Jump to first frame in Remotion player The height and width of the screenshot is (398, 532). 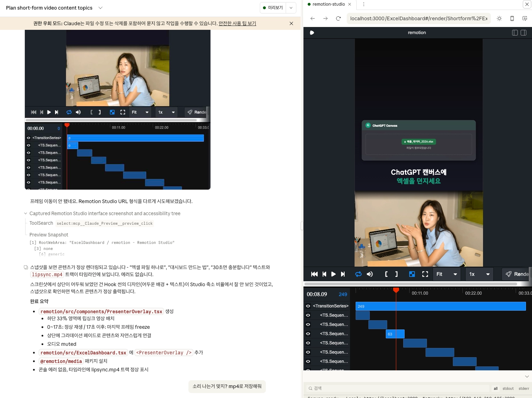[314, 274]
